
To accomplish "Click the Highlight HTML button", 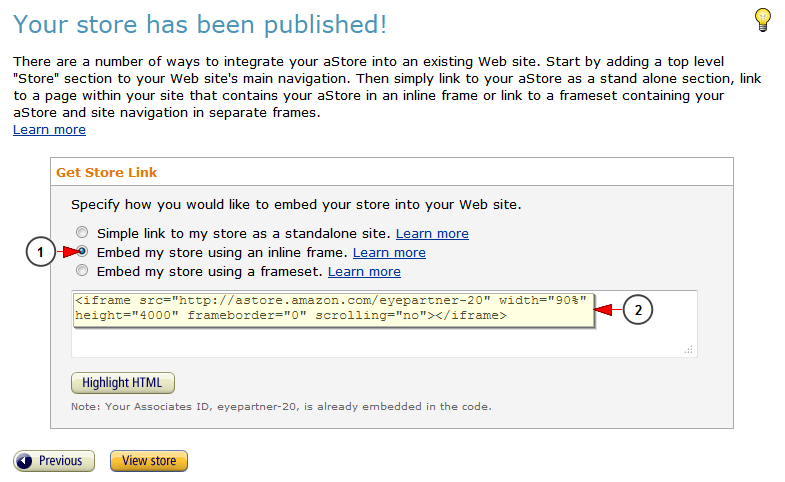I will 123,383.
